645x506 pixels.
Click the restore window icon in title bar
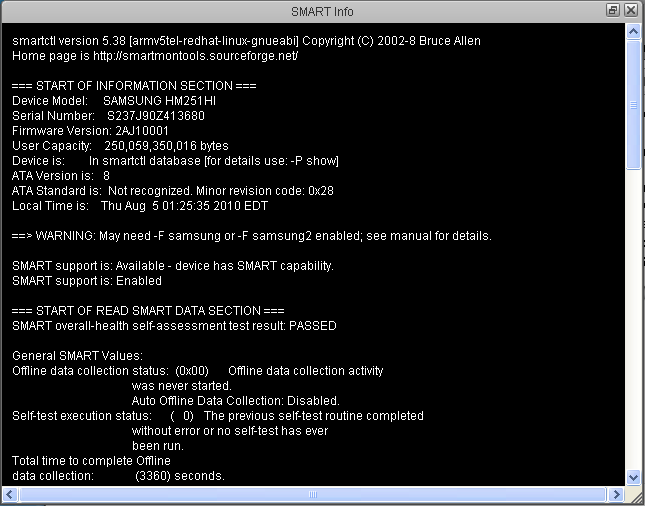pos(613,11)
